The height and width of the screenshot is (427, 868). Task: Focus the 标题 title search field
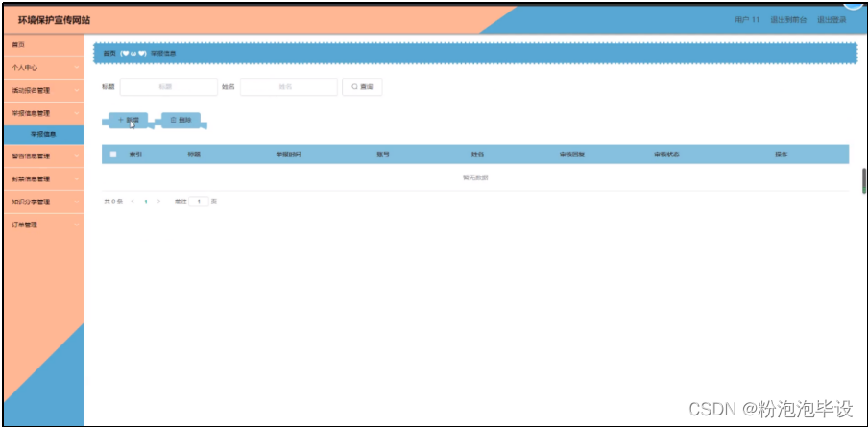click(x=168, y=86)
